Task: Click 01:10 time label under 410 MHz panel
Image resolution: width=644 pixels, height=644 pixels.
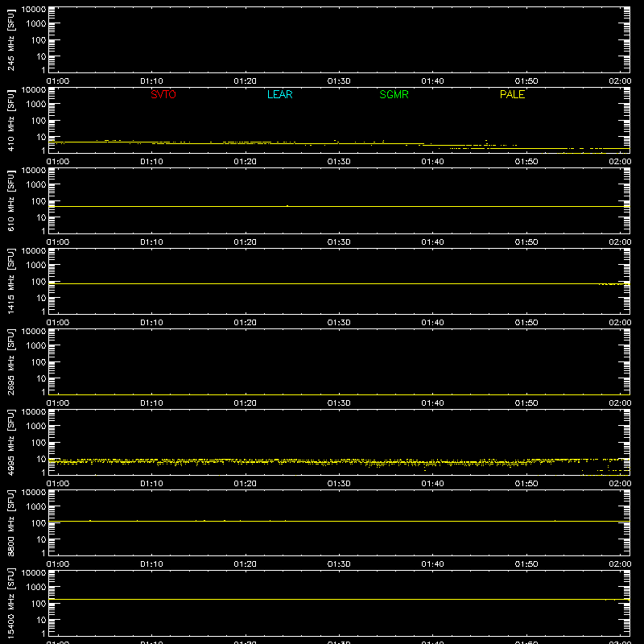Action: (x=151, y=162)
